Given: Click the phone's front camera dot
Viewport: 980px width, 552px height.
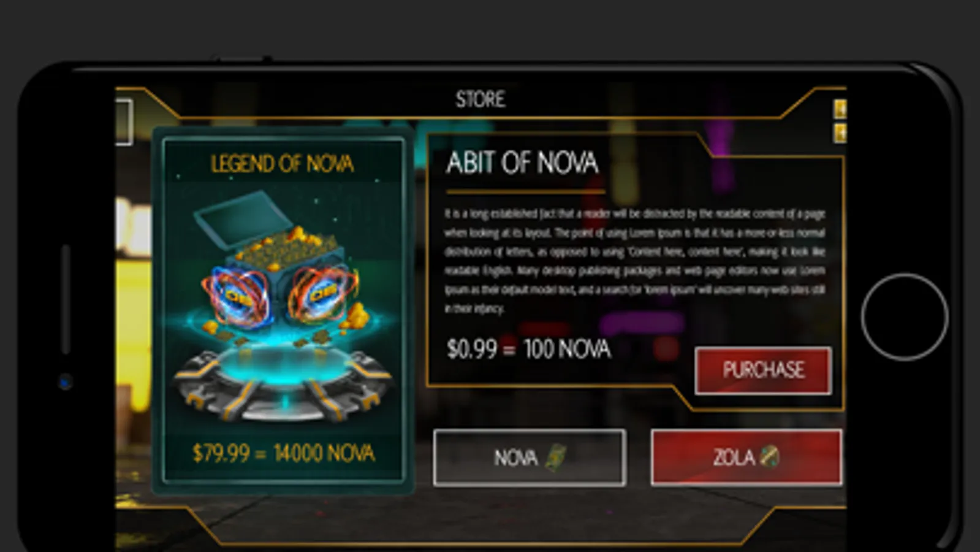Looking at the screenshot, I should tap(66, 382).
